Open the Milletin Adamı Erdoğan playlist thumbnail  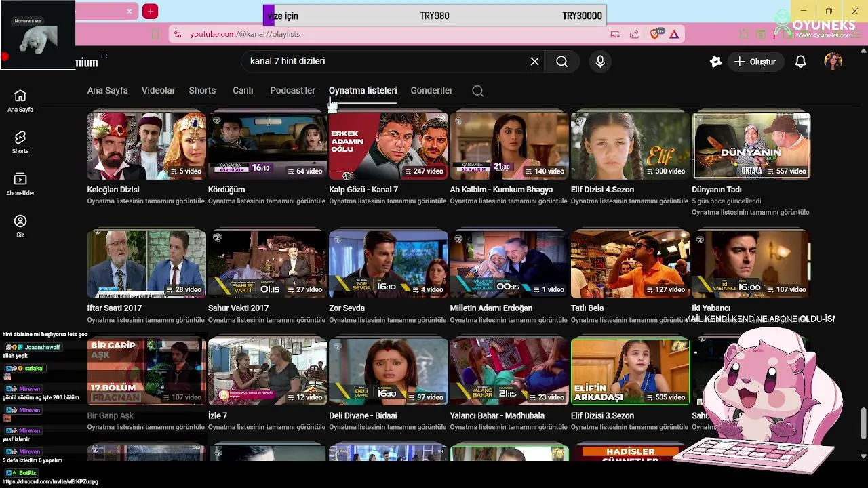509,264
